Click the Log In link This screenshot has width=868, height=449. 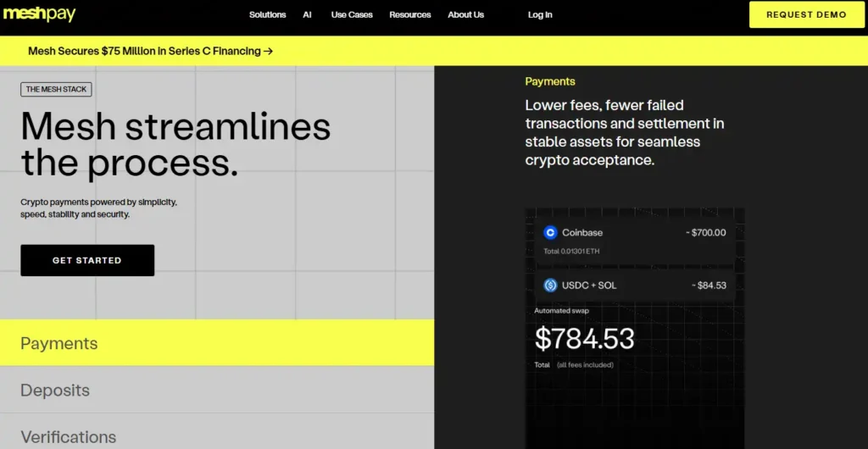point(540,14)
